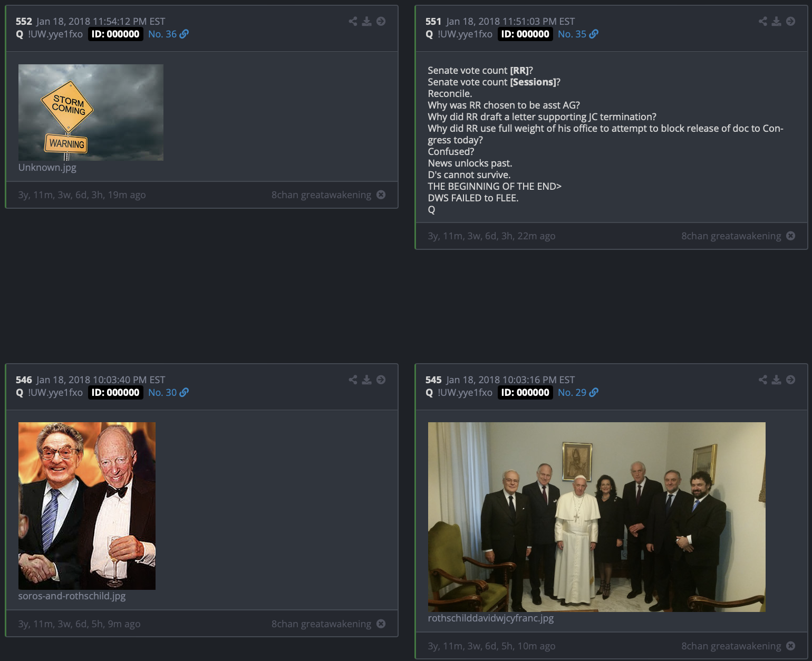Viewport: 812px width, 661px height.
Task: Click the timestamp Jan 18, 2018 10:03:40 PM EST
Action: [x=101, y=380]
